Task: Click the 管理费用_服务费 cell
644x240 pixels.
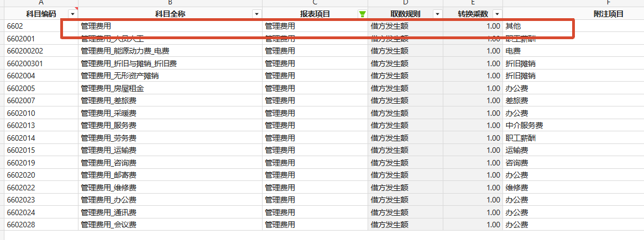Action: click(170, 126)
